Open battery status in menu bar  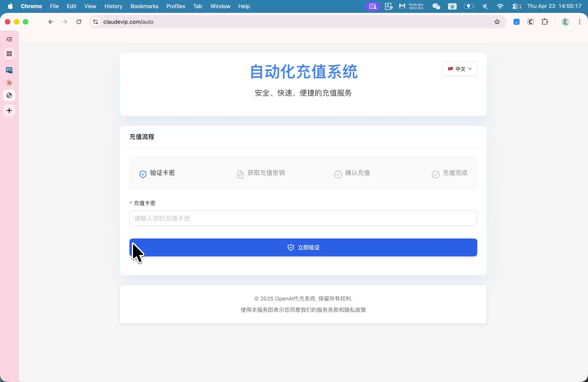point(468,6)
